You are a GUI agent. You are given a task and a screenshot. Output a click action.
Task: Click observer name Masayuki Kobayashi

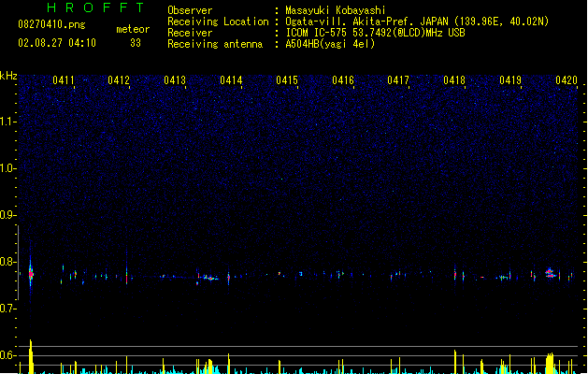point(336,10)
